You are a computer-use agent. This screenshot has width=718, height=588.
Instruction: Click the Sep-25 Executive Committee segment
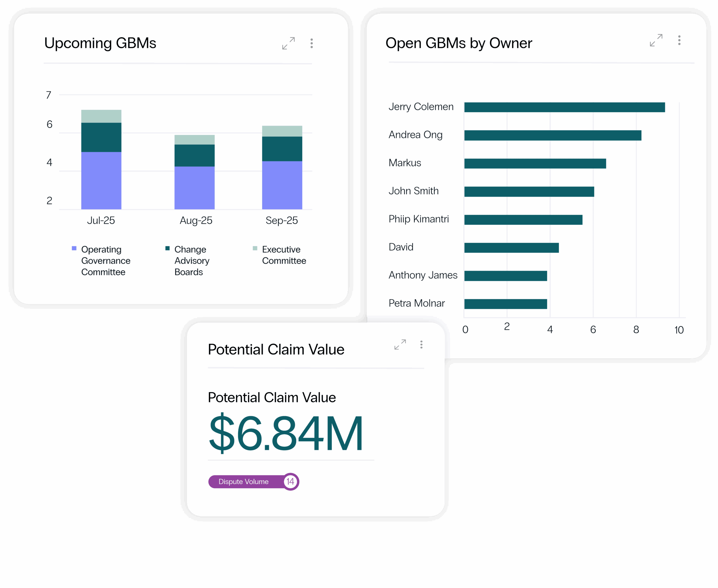(282, 131)
